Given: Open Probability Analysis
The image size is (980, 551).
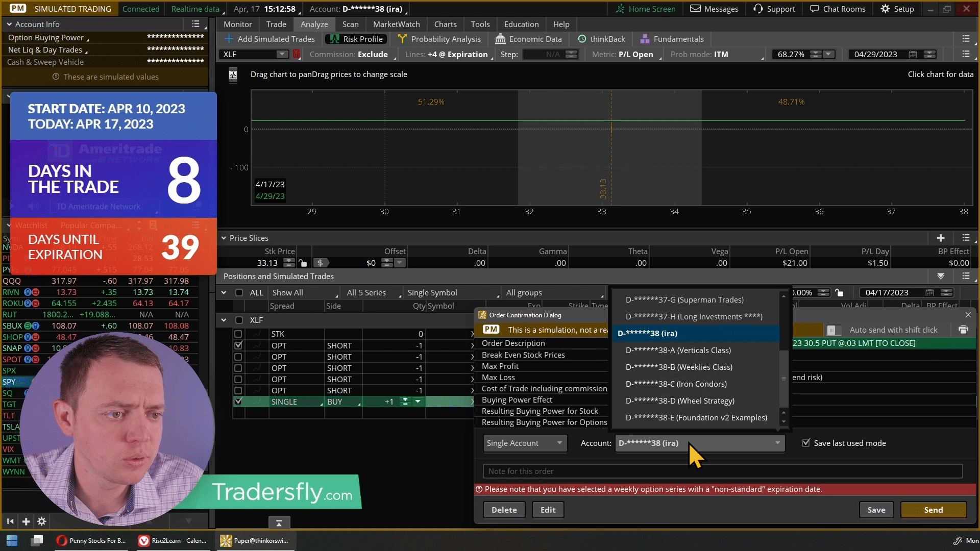Looking at the screenshot, I should click(439, 39).
